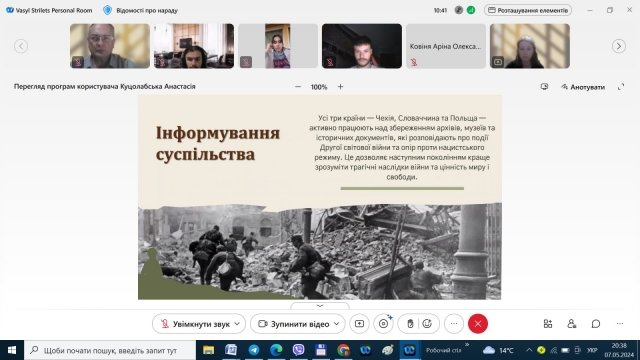The width and height of the screenshot is (640, 360).
Task: Click the slide heading Інформування суспільства
Action: (218, 144)
